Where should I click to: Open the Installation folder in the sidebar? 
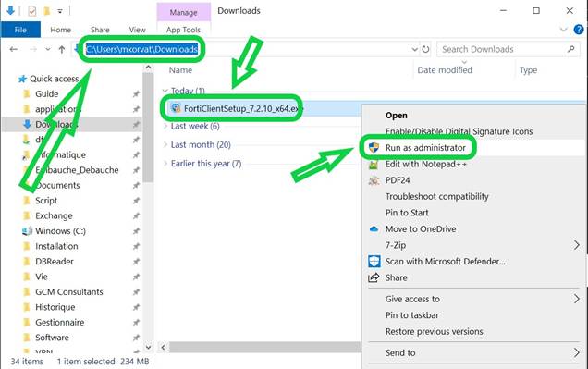[56, 246]
